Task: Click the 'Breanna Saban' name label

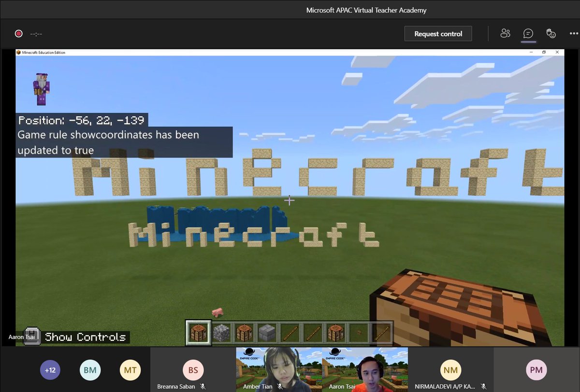Action: point(176,387)
